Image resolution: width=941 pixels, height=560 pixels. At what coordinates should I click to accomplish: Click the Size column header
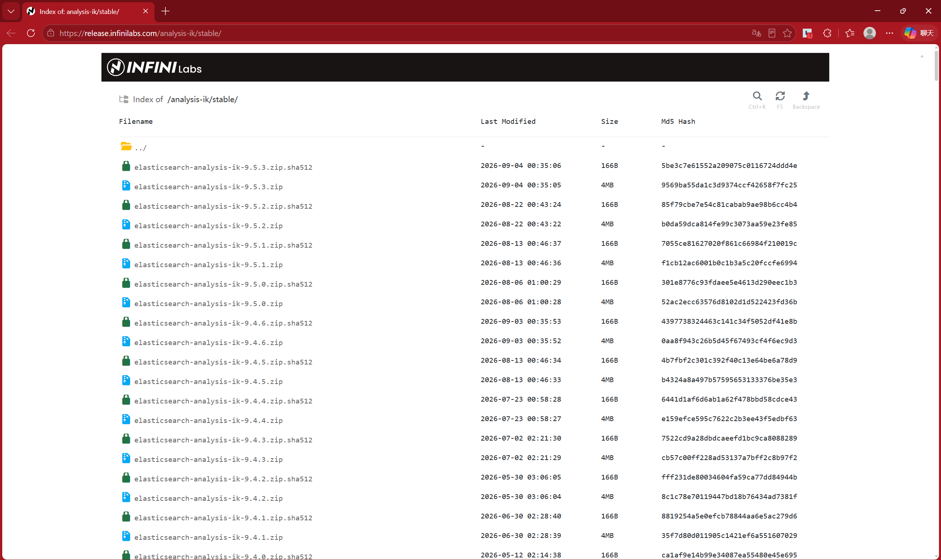609,122
